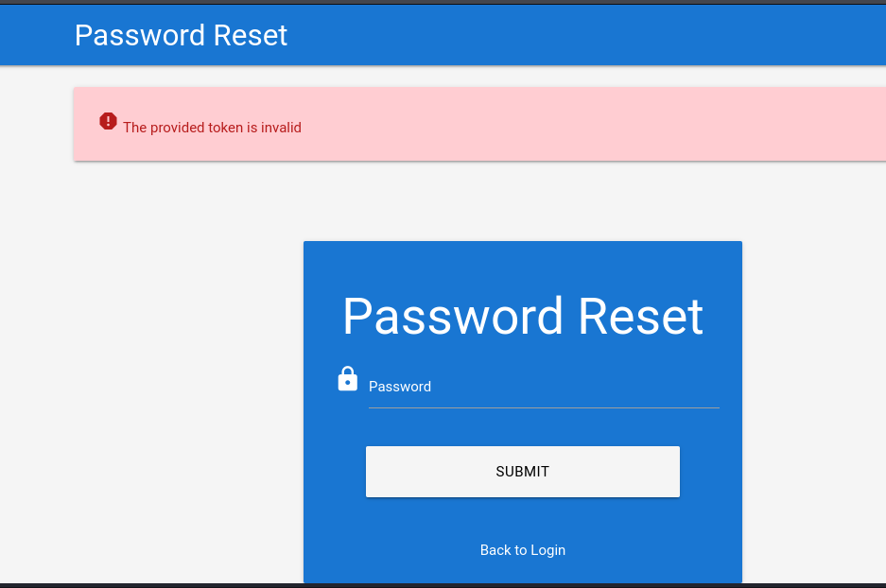This screenshot has width=886, height=588.
Task: Click the app bar Password Reset label
Action: [181, 35]
